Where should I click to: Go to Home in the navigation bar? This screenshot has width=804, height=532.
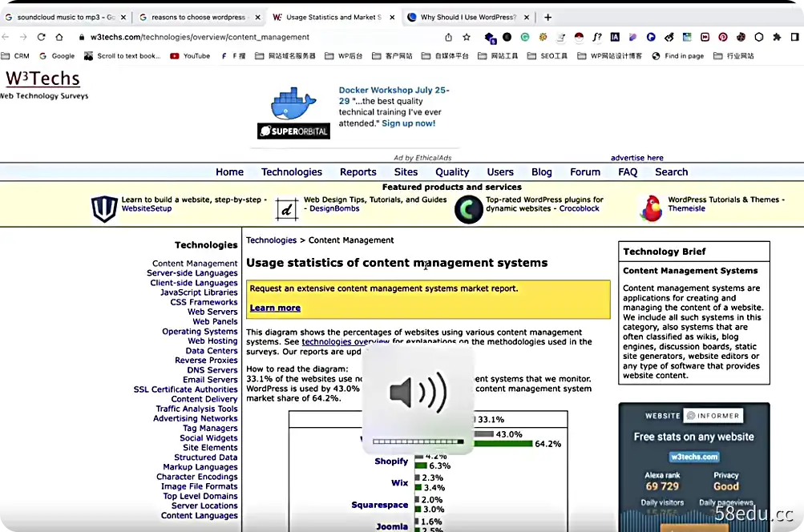click(229, 172)
